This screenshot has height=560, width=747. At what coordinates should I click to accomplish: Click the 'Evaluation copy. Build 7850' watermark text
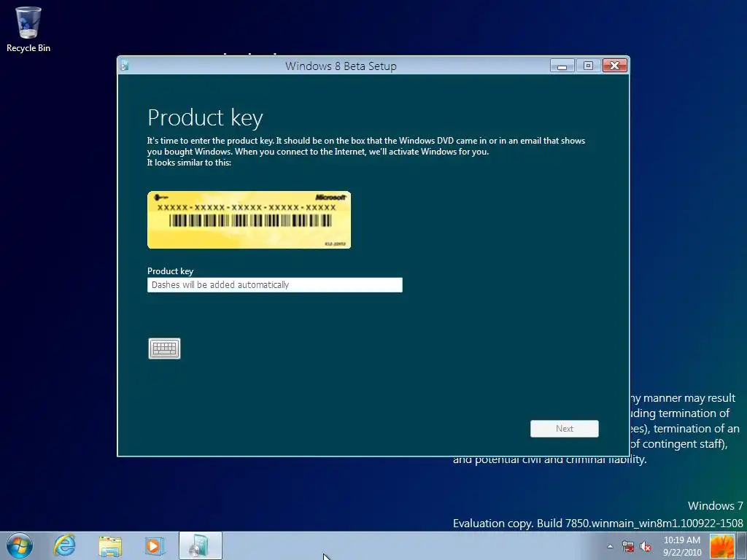(598, 524)
